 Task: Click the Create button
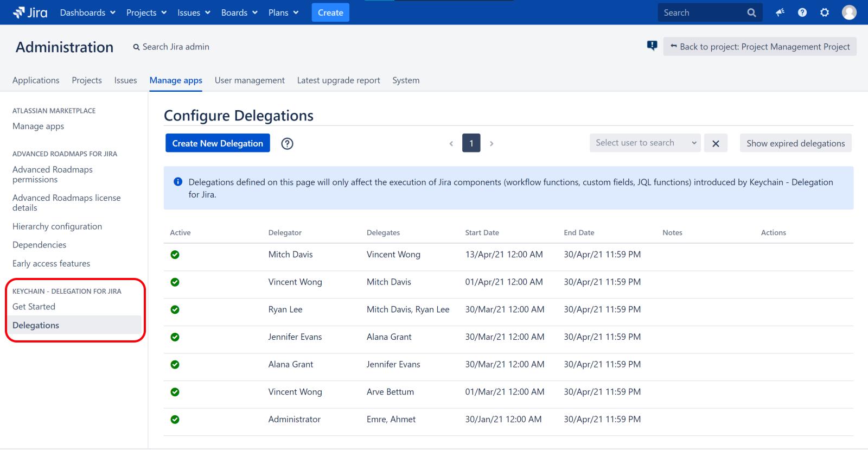330,12
